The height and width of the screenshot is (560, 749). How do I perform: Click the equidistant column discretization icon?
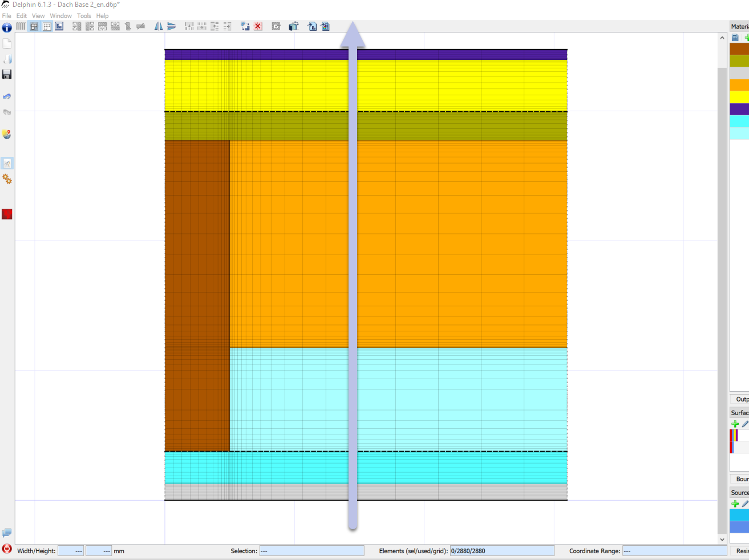point(189,26)
